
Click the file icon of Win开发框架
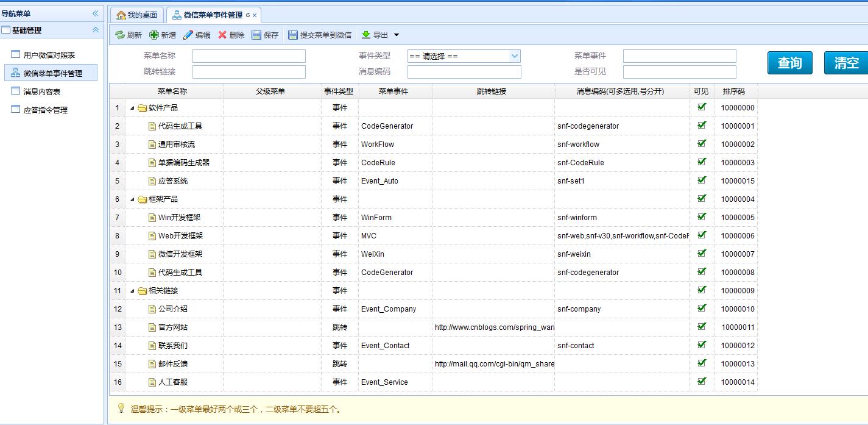[153, 218]
